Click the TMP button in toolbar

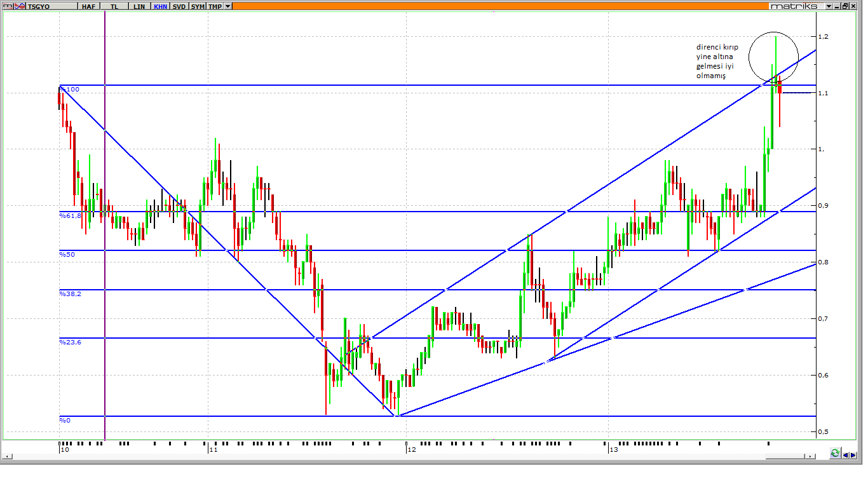pyautogui.click(x=215, y=6)
